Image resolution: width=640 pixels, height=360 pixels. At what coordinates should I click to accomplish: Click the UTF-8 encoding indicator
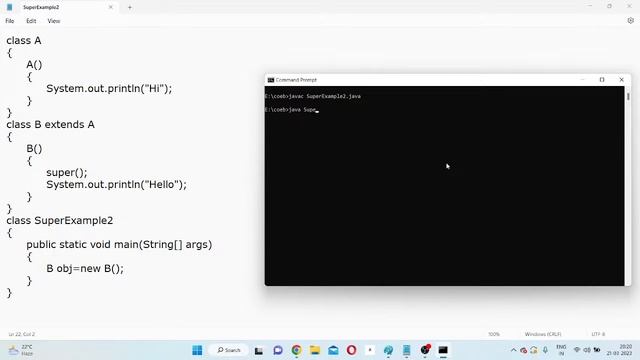click(598, 334)
